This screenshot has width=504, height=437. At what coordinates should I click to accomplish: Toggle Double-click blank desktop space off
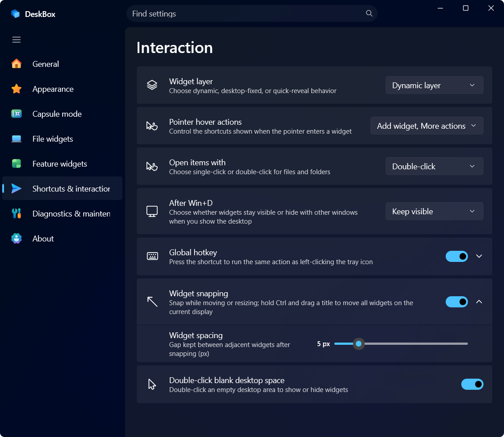[x=472, y=384]
